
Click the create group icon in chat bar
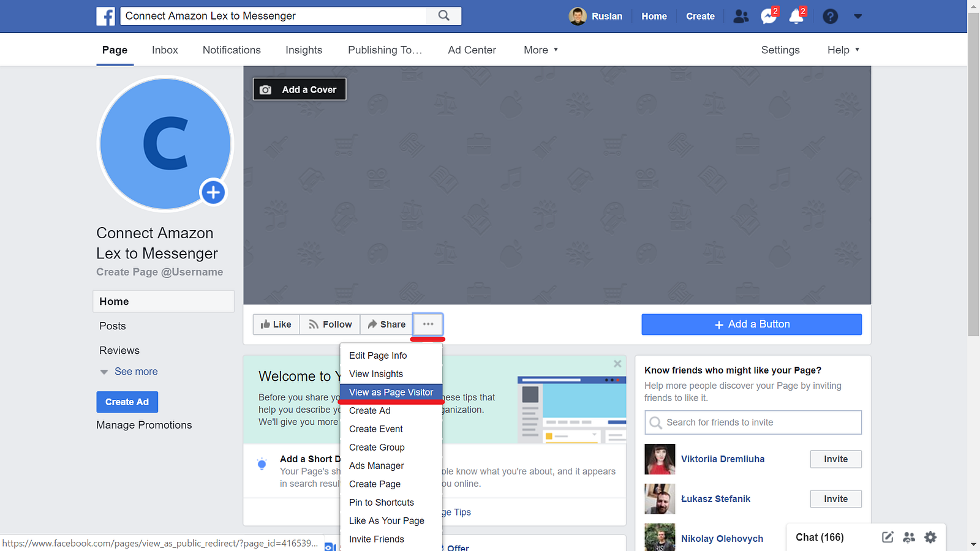click(x=909, y=538)
